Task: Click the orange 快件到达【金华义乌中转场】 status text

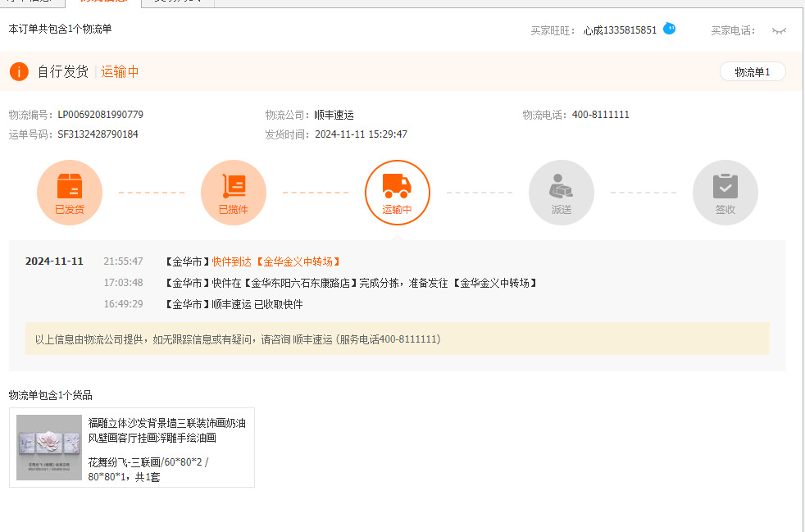Action: click(275, 261)
